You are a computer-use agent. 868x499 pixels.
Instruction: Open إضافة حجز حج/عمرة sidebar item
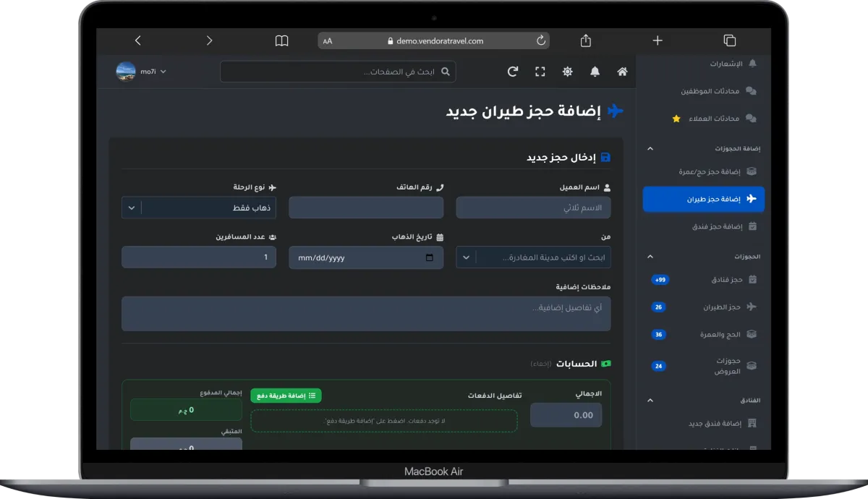pyautogui.click(x=718, y=172)
